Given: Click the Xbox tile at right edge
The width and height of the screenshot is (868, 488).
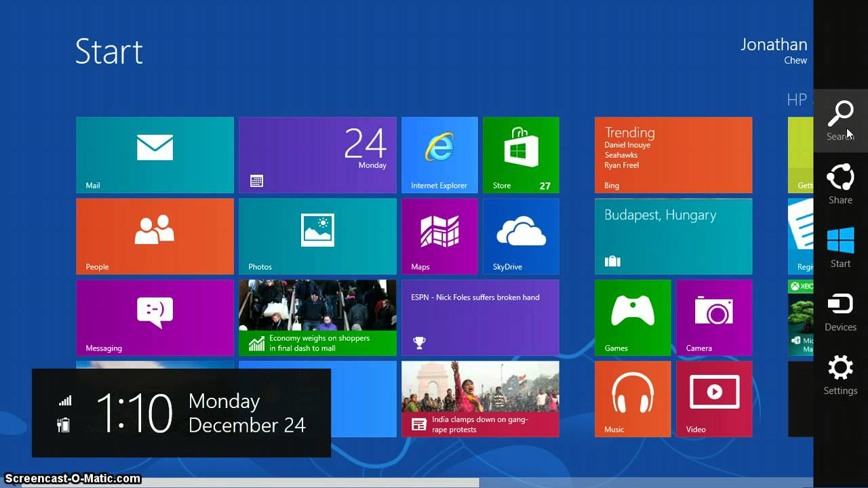Looking at the screenshot, I should pyautogui.click(x=801, y=318).
